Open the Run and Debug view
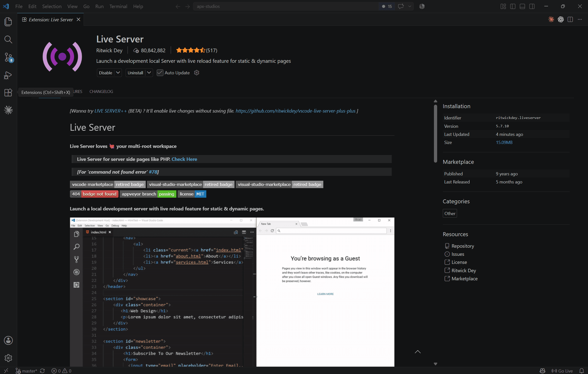Viewport: 588px width, 374px height. (x=8, y=75)
